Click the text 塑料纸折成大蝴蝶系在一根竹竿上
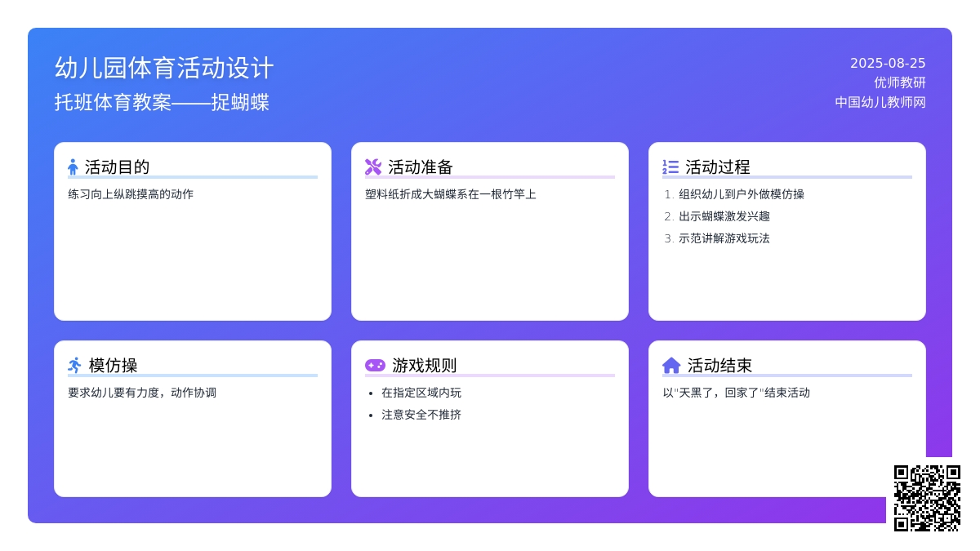This screenshot has width=980, height=551. click(x=451, y=194)
